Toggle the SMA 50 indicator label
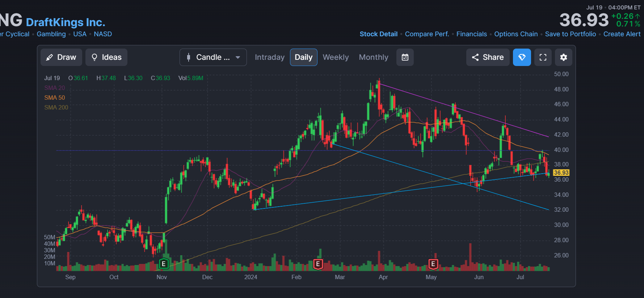This screenshot has height=298, width=644. coord(55,98)
